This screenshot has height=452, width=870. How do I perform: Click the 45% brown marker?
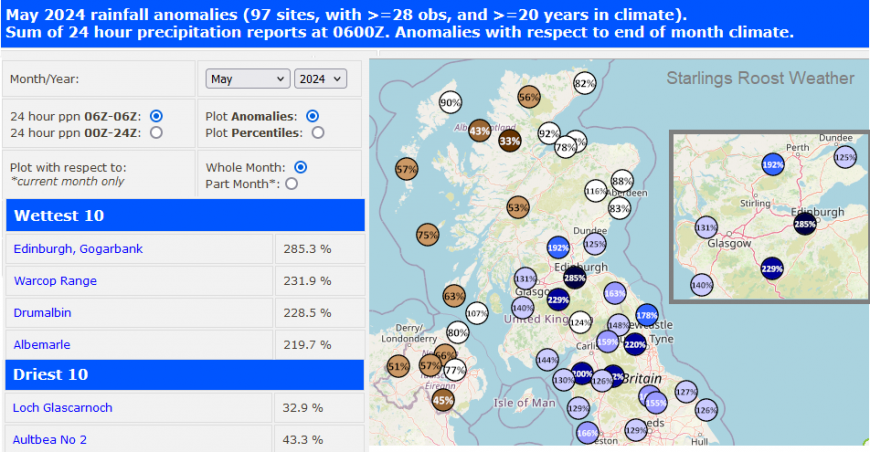click(x=443, y=400)
